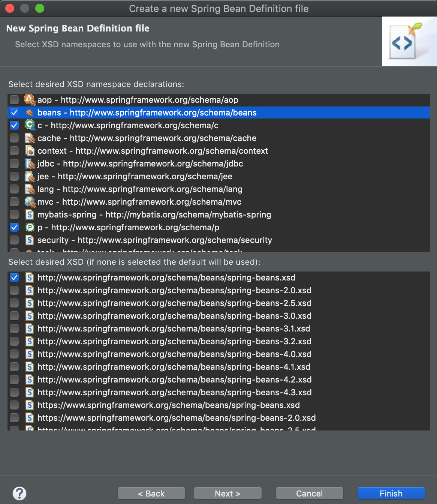The width and height of the screenshot is (437, 504).
Task: Tick the mvc namespace checkbox
Action: point(14,202)
